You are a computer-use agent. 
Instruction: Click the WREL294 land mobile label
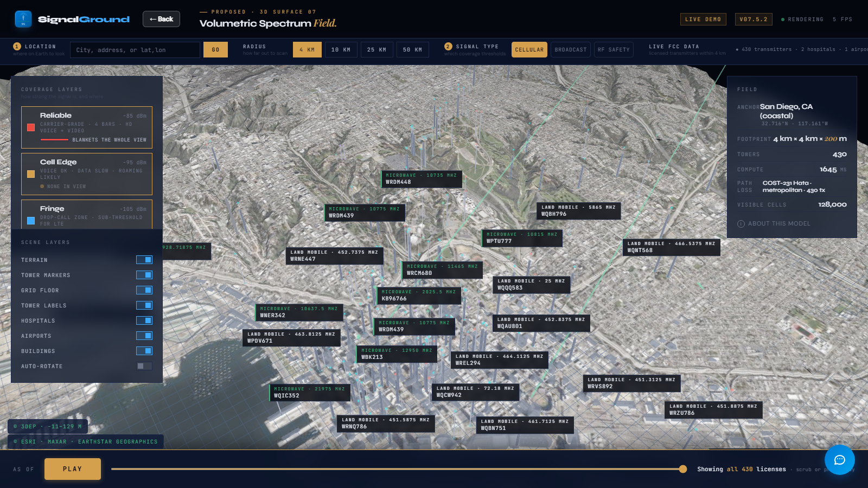pyautogui.click(x=500, y=360)
